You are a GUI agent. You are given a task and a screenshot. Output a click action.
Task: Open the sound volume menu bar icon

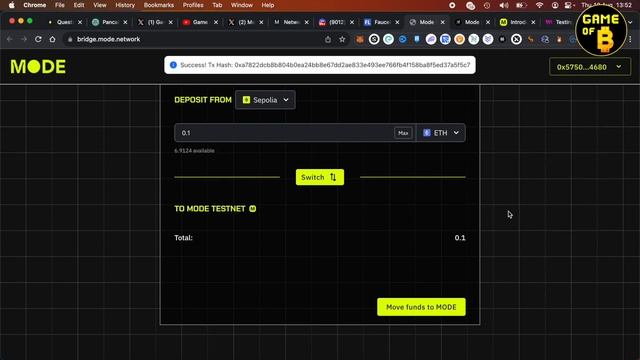(x=504, y=5)
